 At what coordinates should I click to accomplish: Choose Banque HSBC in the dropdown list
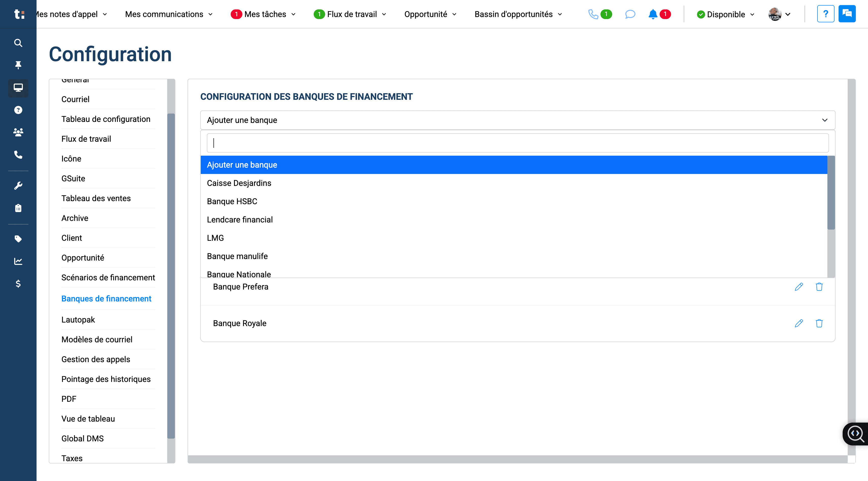pos(514,201)
